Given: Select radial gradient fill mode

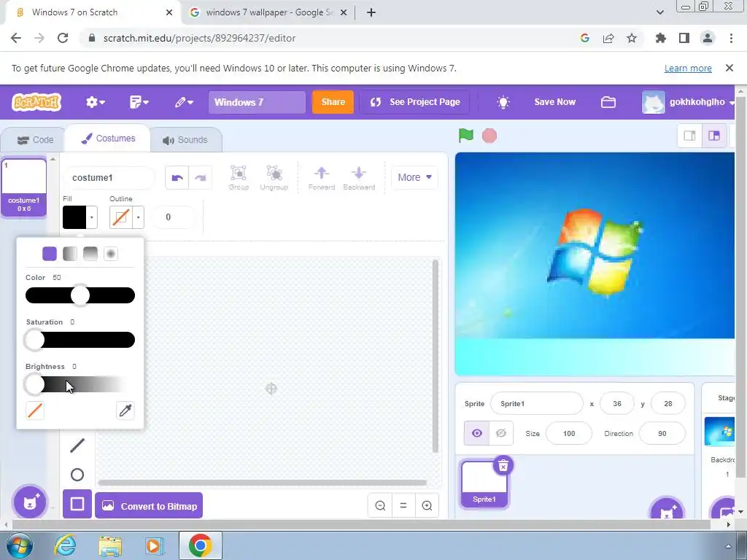Looking at the screenshot, I should [111, 254].
